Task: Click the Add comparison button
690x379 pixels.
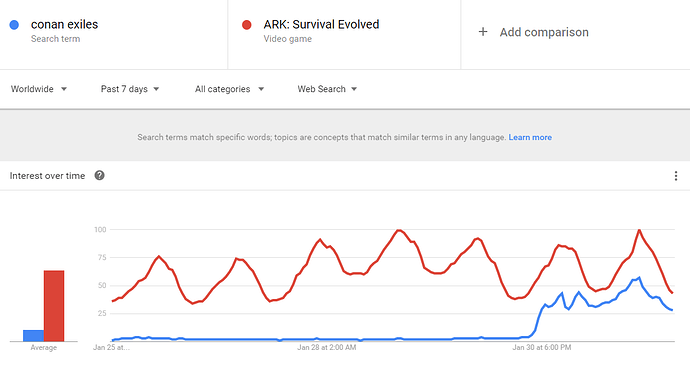Action: pos(533,32)
